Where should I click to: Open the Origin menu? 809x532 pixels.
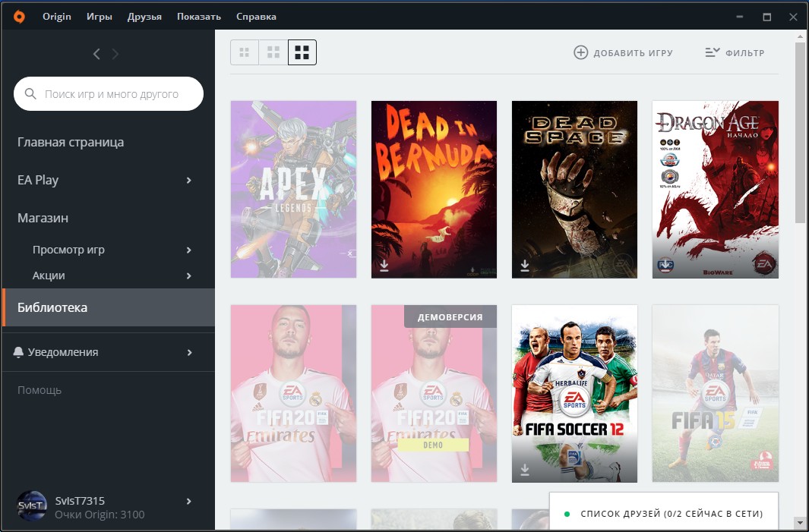57,17
